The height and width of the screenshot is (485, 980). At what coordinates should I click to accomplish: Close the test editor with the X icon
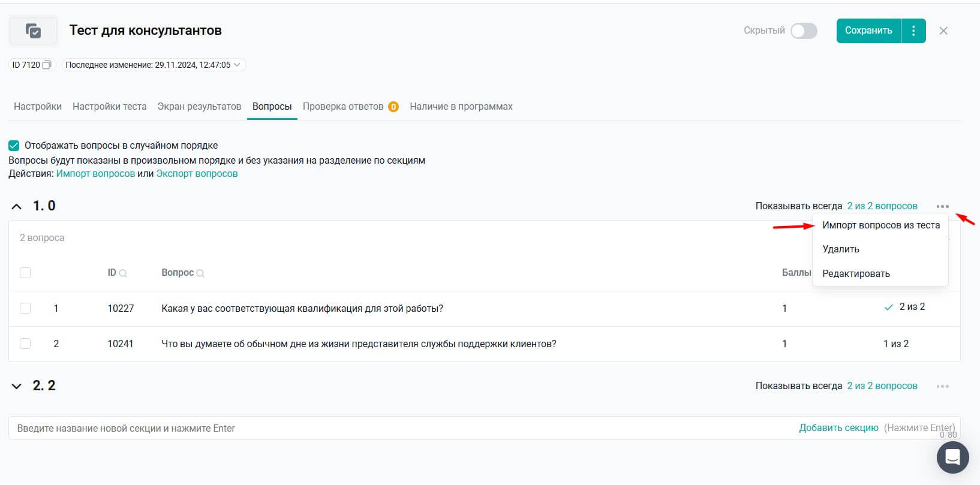point(943,31)
